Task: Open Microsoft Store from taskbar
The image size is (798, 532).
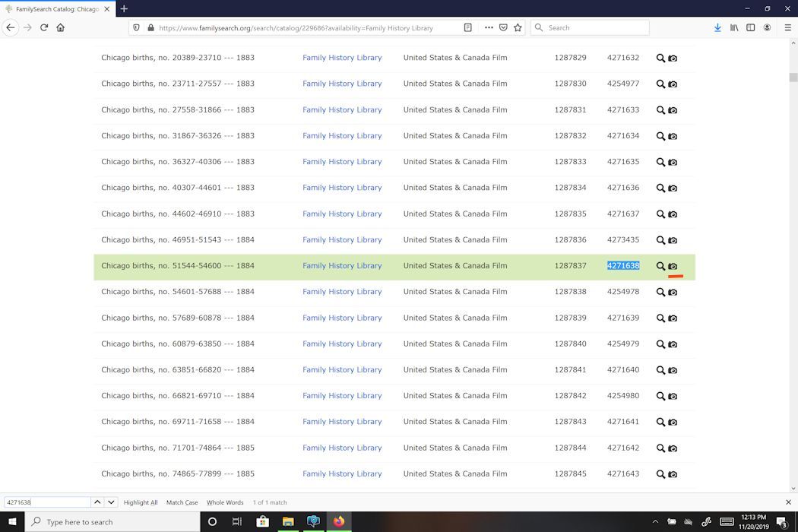Action: point(263,522)
